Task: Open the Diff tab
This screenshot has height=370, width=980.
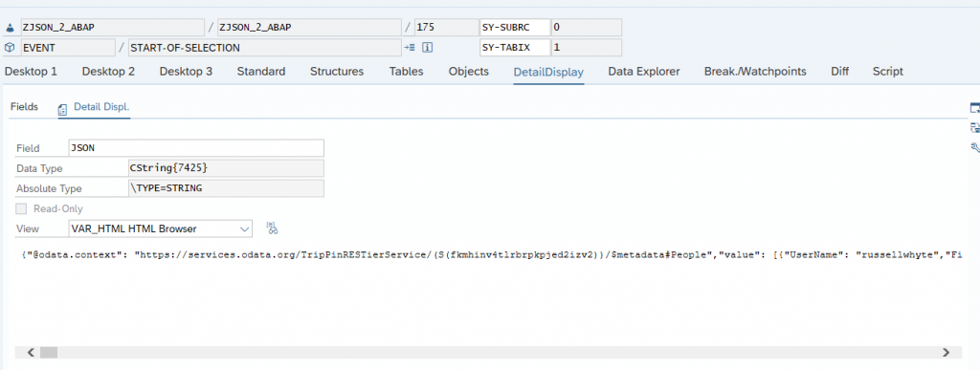Action: 840,71
